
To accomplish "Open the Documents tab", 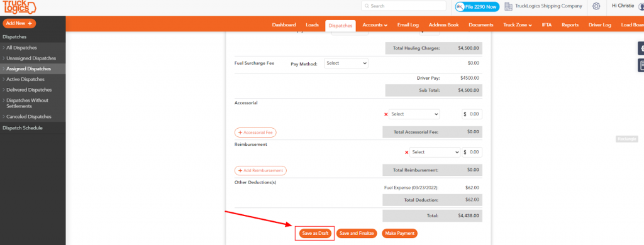I will click(481, 25).
